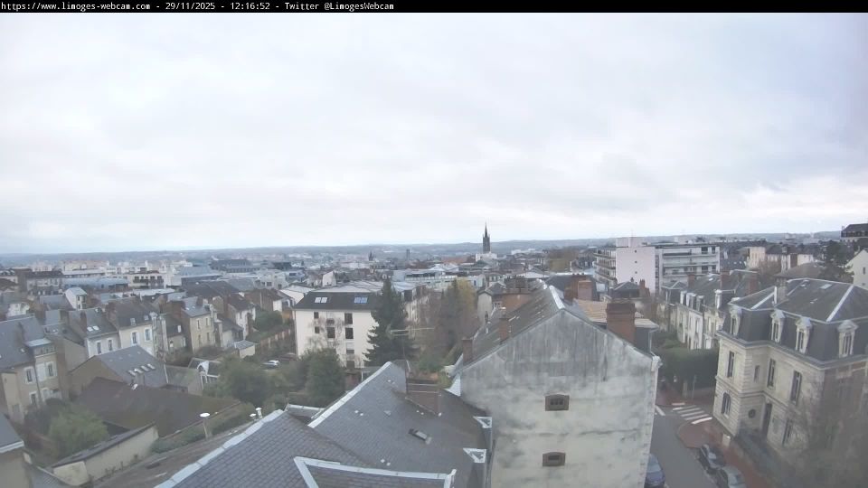Click the church spire on the horizon
Image resolution: width=868 pixels, height=488 pixels.
point(486,239)
